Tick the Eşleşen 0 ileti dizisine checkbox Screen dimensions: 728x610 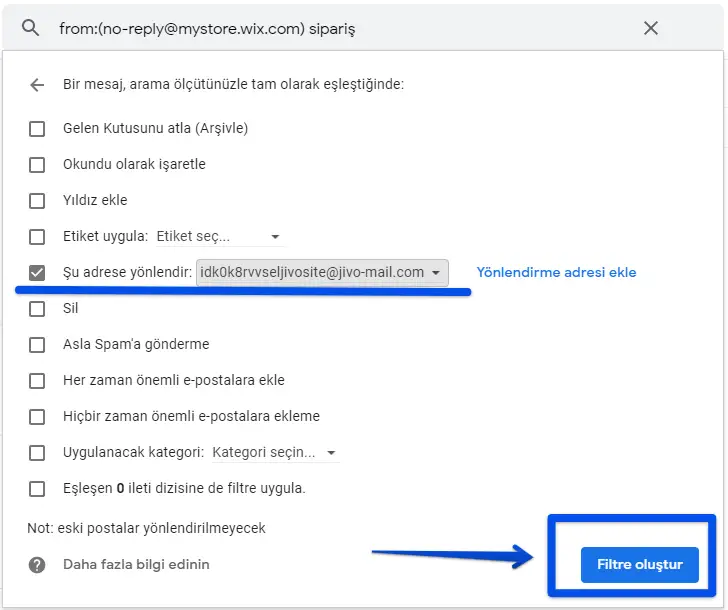click(x=37, y=488)
